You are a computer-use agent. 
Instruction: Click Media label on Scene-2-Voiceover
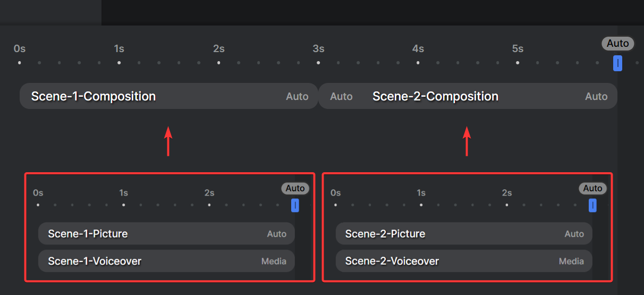click(x=571, y=261)
